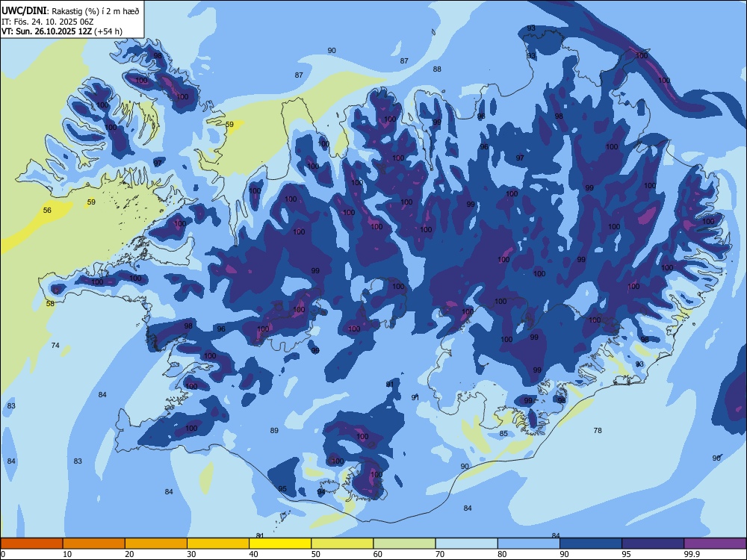Click the '50' legend tick label
Screen dimensions: 747x560
(316, 554)
